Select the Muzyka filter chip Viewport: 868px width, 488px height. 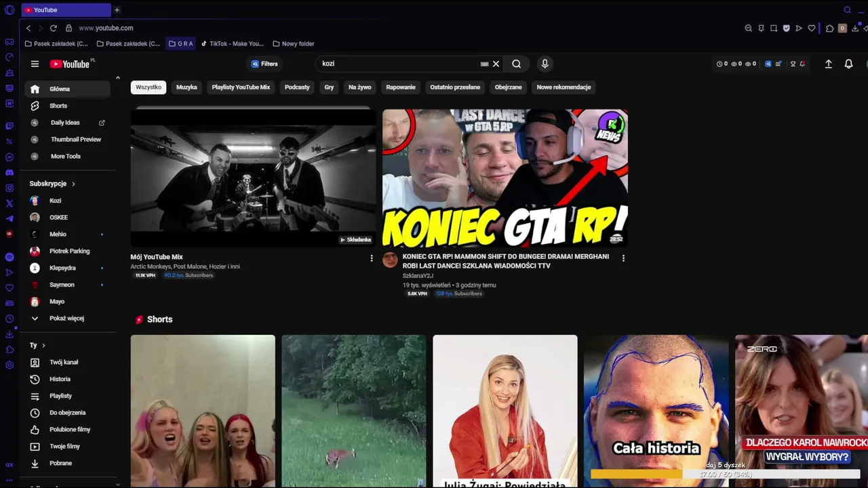(186, 87)
